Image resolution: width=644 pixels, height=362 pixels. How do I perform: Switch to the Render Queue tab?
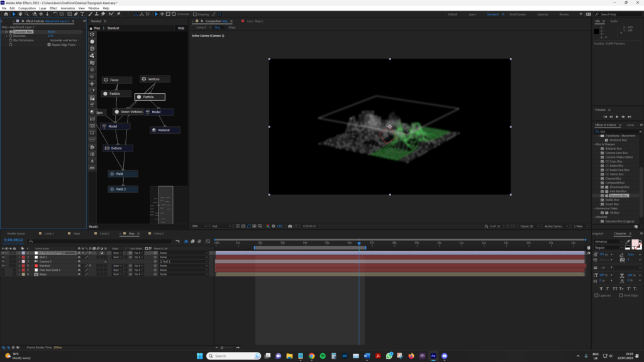[x=16, y=234]
